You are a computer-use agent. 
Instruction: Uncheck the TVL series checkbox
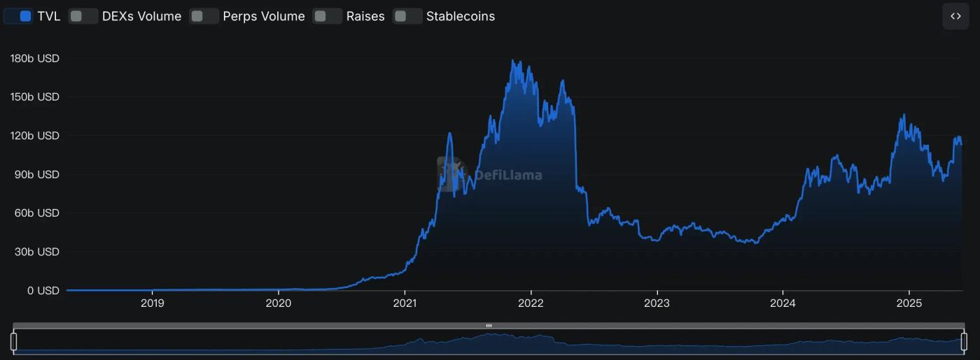pos(25,16)
